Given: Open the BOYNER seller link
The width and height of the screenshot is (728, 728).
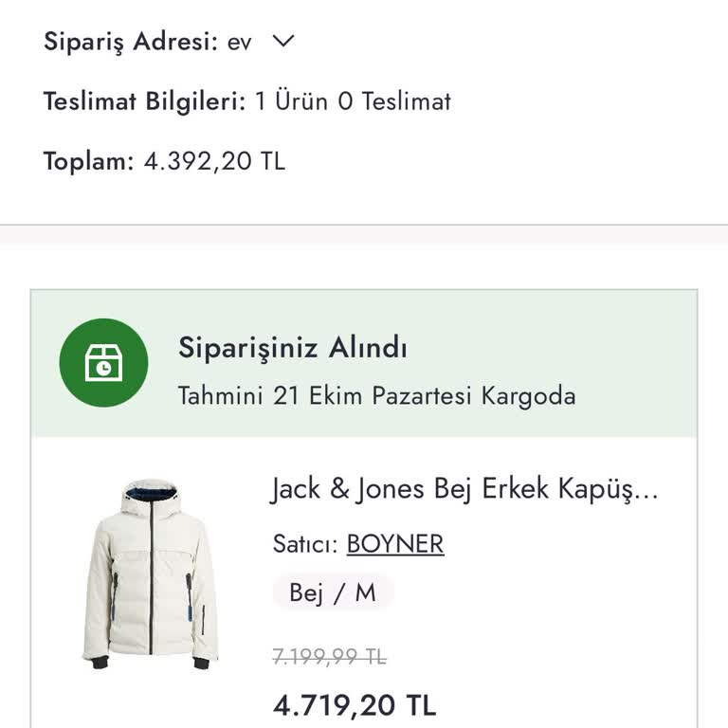Looking at the screenshot, I should [x=395, y=544].
